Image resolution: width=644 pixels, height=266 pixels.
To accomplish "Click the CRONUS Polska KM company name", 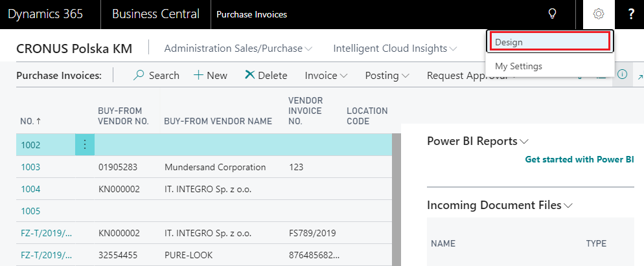I will pos(75,49).
